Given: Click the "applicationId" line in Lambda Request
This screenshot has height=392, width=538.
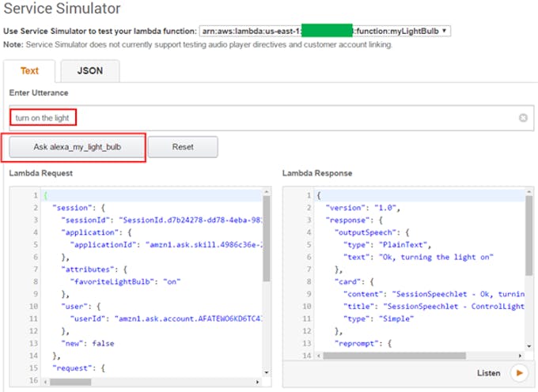Looking at the screenshot, I should (166, 245).
